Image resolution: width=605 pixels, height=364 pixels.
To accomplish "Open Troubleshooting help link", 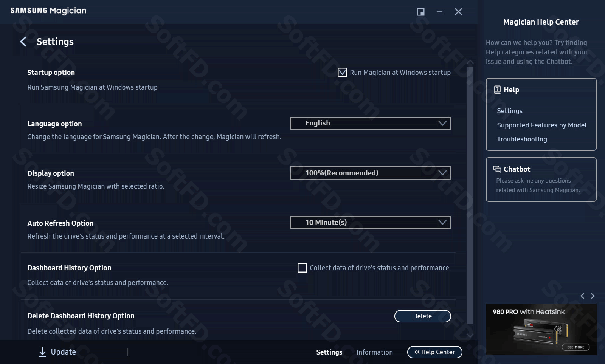I will point(522,139).
